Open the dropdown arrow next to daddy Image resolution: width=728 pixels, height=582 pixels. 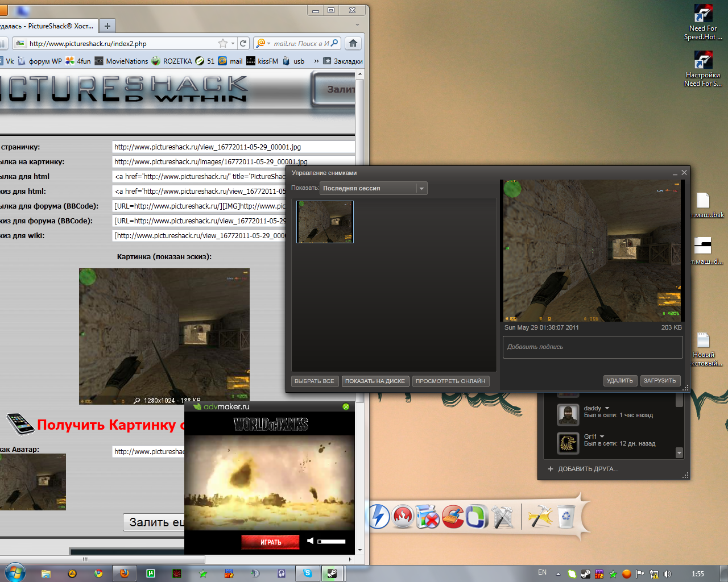pos(607,408)
